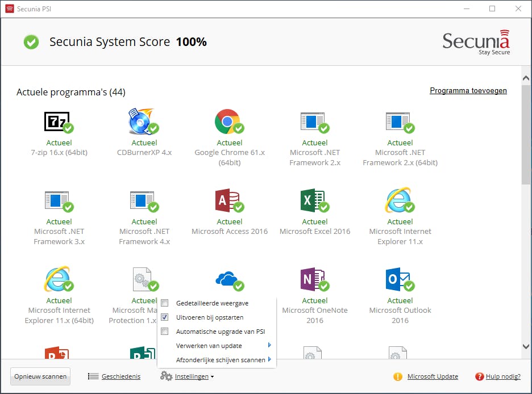Click Uitvoeren bij opstarten menu label
The image size is (532, 394).
tap(210, 317)
